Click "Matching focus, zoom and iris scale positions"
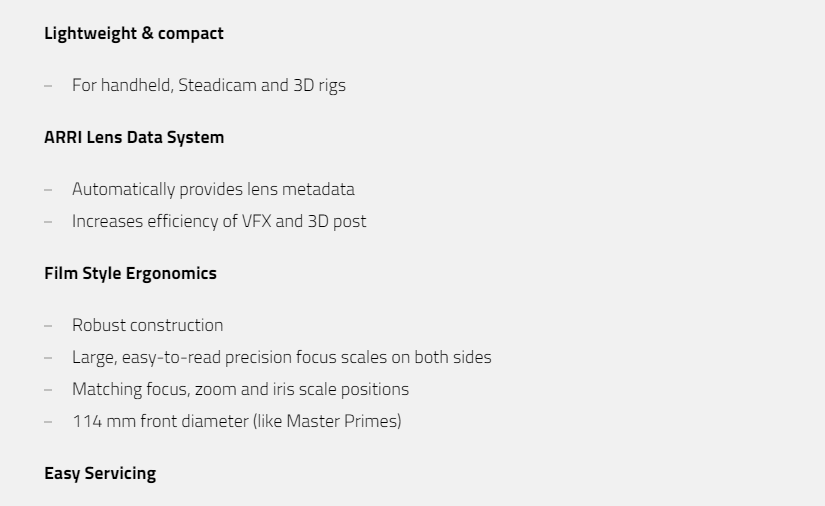Viewport: 825px width, 506px height. click(x=240, y=389)
